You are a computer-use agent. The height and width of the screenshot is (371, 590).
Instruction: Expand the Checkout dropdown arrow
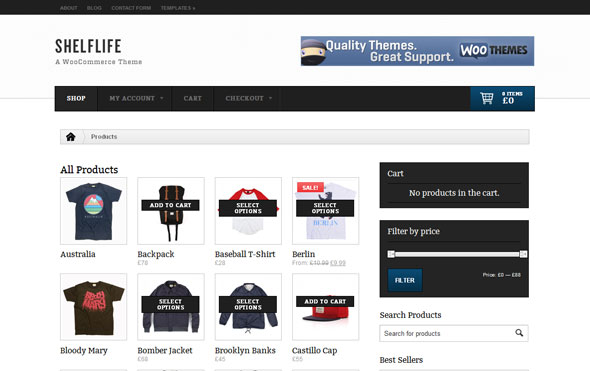(270, 98)
